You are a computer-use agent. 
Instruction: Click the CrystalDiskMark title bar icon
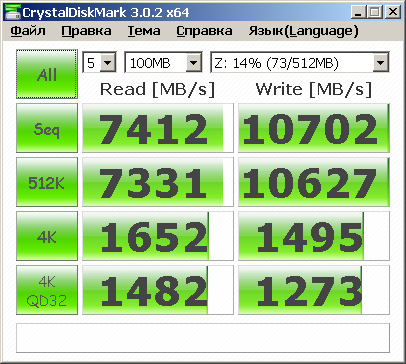point(12,12)
